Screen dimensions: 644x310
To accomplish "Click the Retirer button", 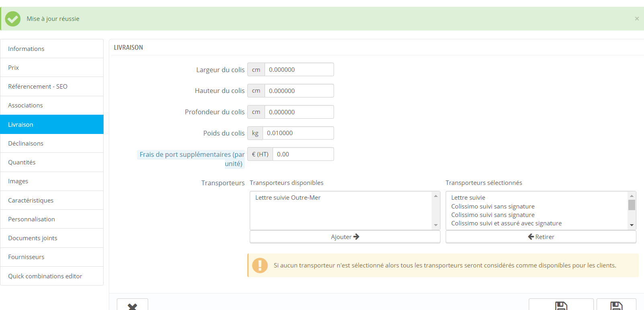I will pyautogui.click(x=541, y=237).
